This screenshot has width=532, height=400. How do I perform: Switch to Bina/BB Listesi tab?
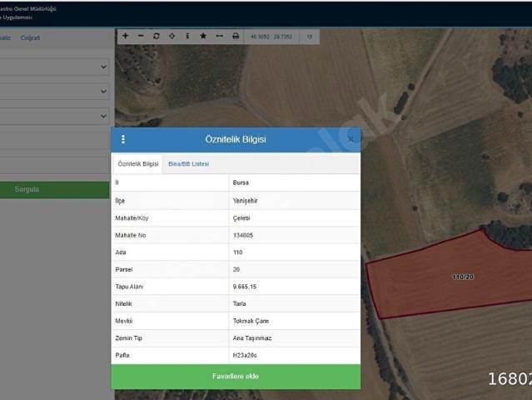pos(189,164)
